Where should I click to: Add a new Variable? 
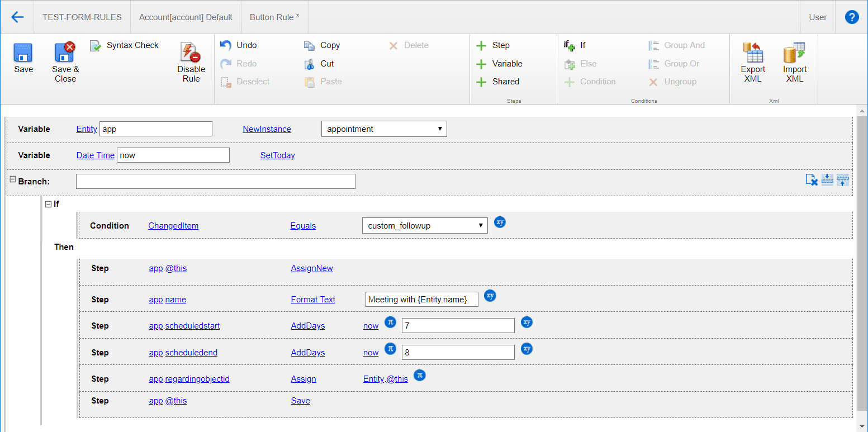pyautogui.click(x=499, y=64)
